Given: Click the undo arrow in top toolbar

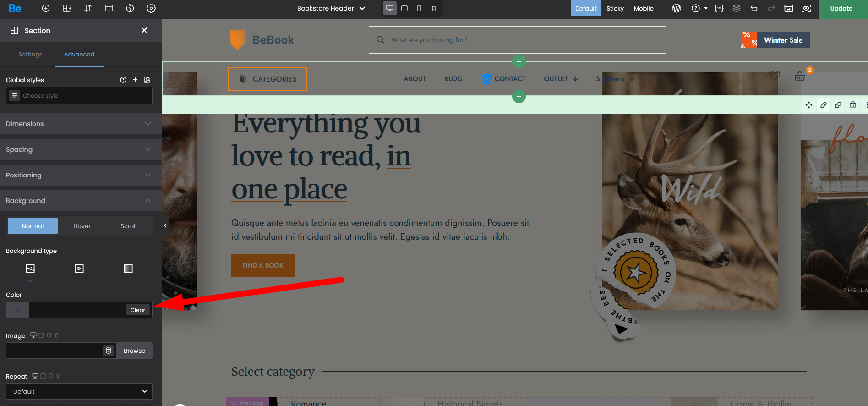Looking at the screenshot, I should 754,8.
